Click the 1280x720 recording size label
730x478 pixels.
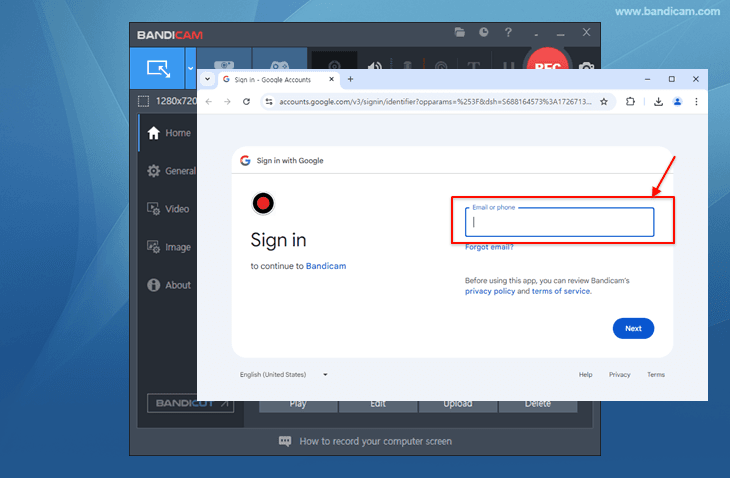tap(176, 101)
